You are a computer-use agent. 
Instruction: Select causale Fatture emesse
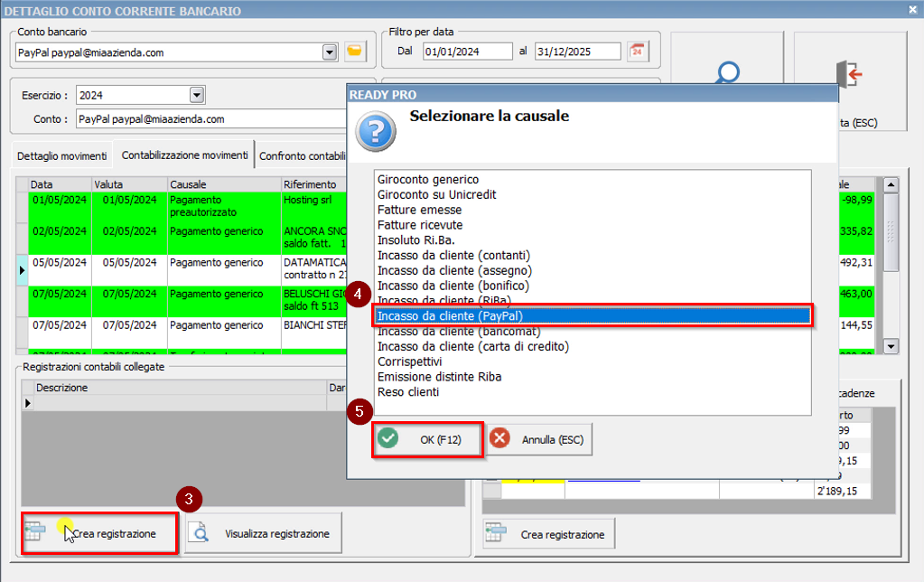pyautogui.click(x=593, y=210)
